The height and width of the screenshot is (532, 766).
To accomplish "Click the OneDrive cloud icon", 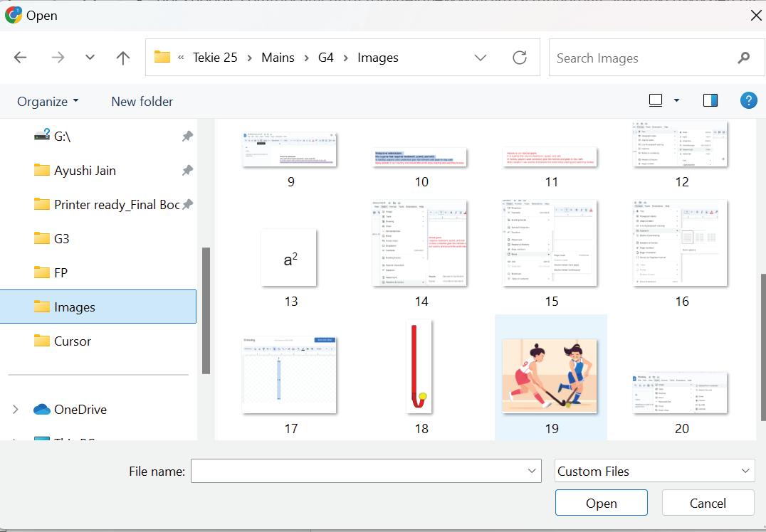I will 42,410.
